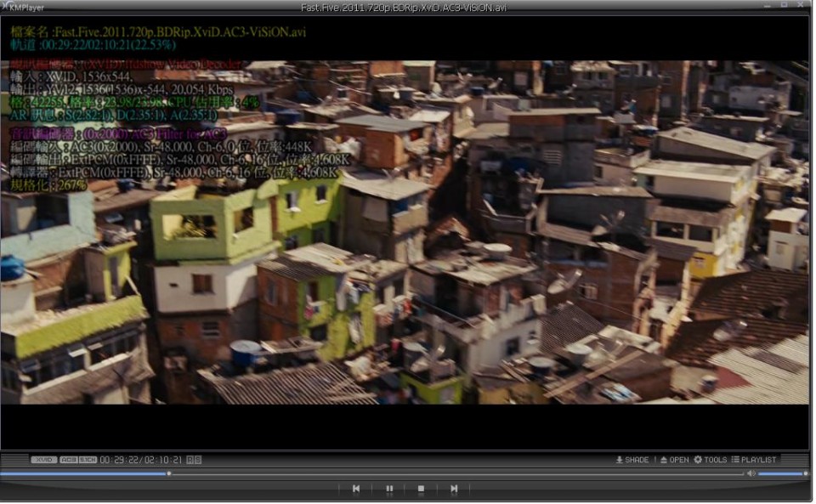Toggle Shade mode
Image resolution: width=816 pixels, height=504 pixels.
pyautogui.click(x=632, y=460)
